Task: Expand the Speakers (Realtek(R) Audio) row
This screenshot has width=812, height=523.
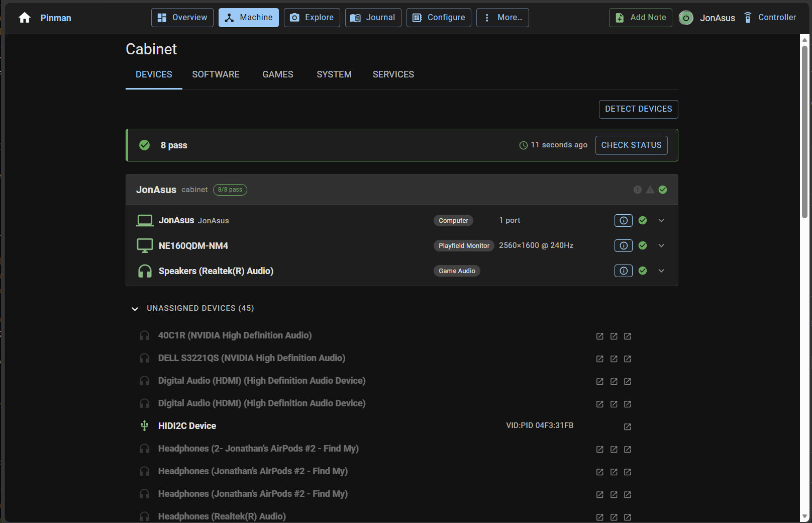Action: [661, 271]
